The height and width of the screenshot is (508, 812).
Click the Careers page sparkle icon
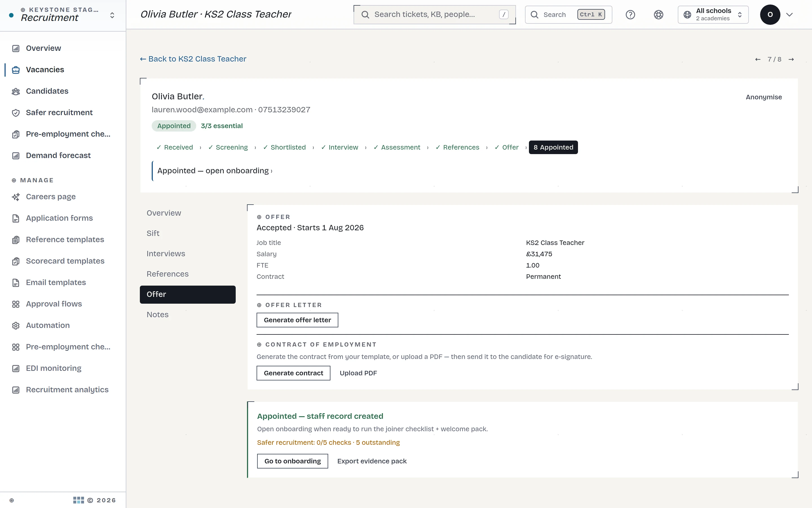point(16,197)
